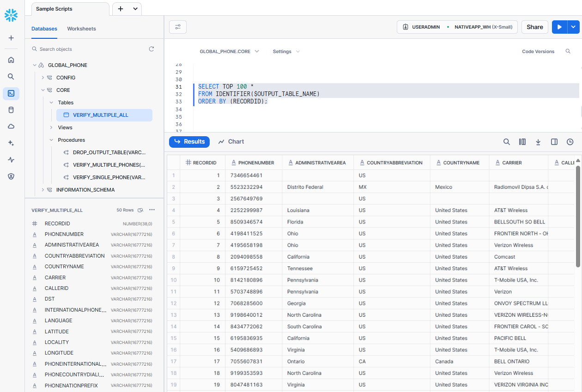Open the USERADMIN role and warehouse selector
582x392 pixels.
(457, 27)
